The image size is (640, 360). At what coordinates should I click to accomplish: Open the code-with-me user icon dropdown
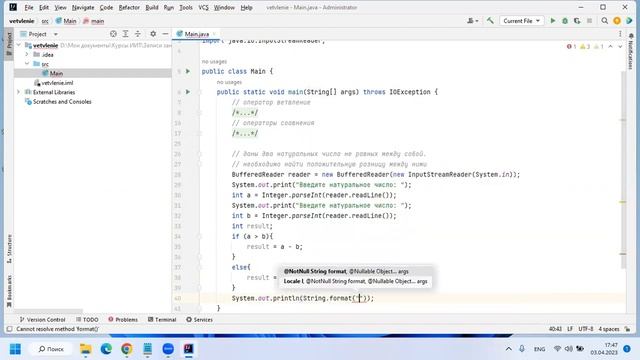pos(473,21)
